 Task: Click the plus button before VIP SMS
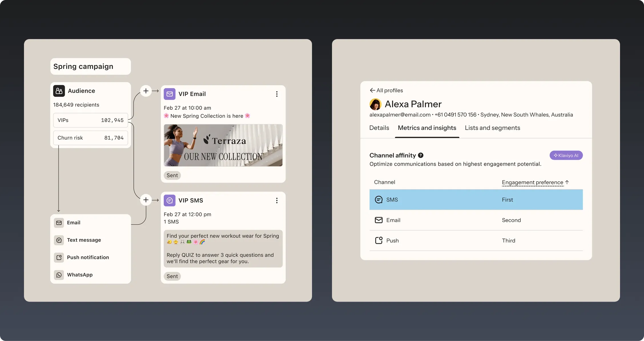(146, 200)
